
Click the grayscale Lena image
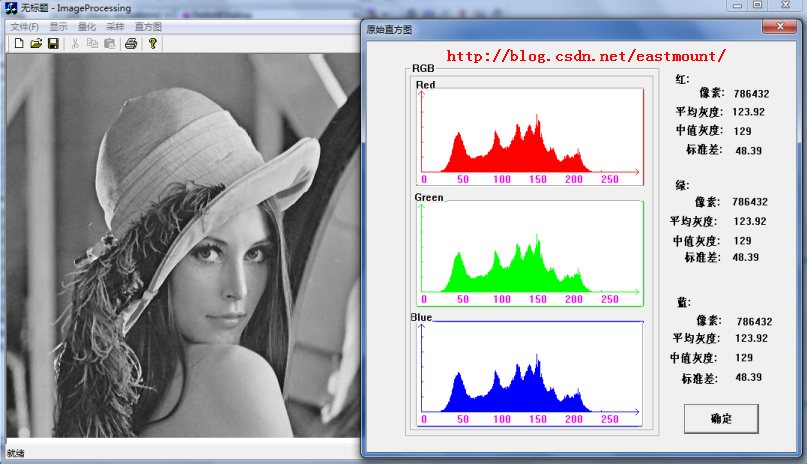[x=183, y=245]
